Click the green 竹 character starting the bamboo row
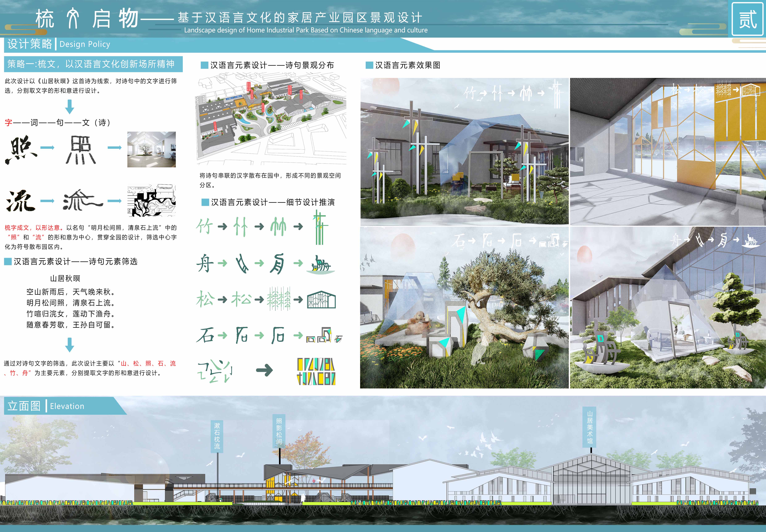Viewport: 766px width, 532px height. (x=205, y=227)
